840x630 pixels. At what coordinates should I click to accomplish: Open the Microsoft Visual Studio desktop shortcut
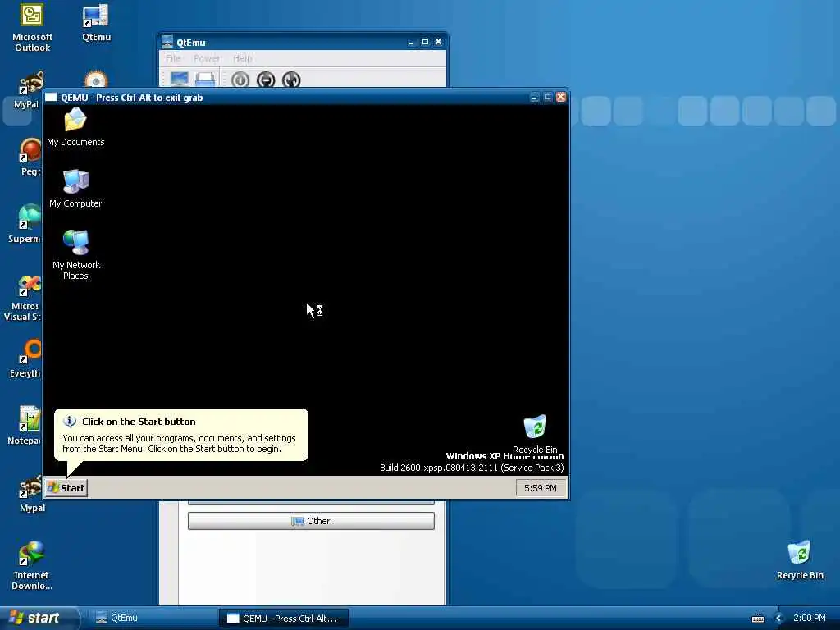point(24,297)
